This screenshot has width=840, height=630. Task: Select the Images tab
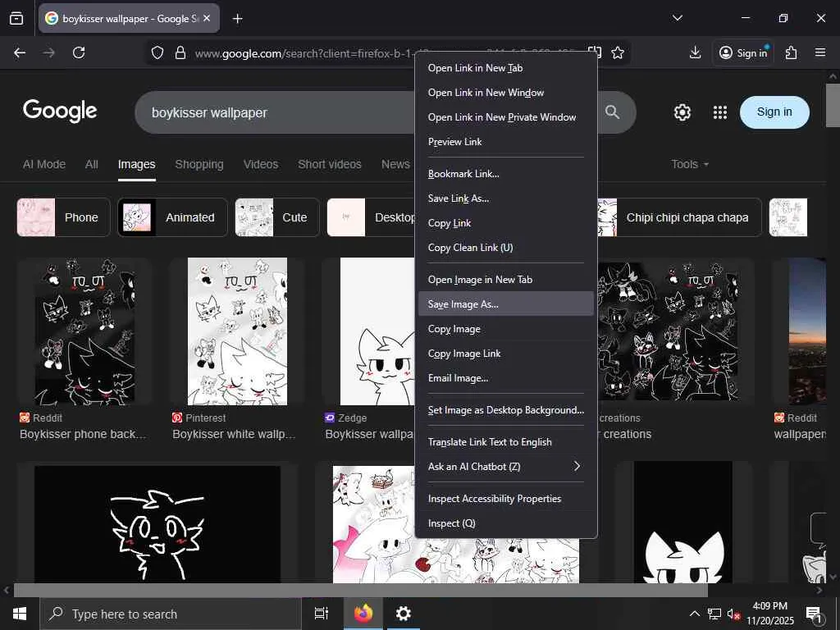point(137,164)
